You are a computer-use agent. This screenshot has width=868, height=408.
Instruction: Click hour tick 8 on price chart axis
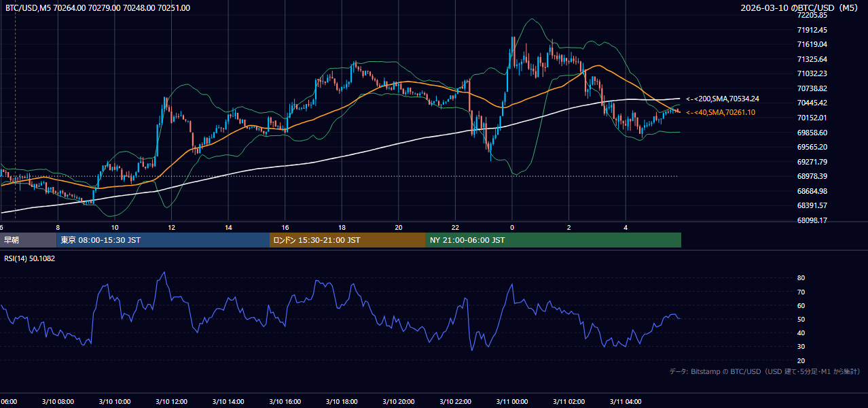point(58,227)
